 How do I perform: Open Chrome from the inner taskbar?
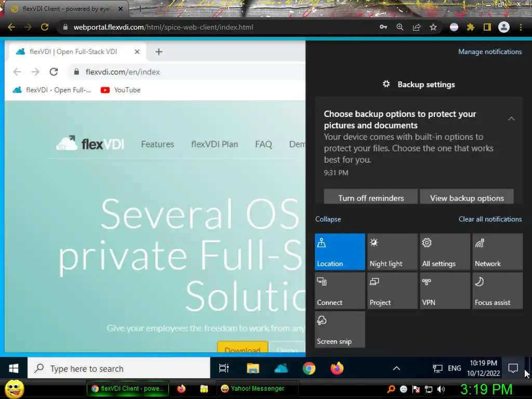point(309,368)
